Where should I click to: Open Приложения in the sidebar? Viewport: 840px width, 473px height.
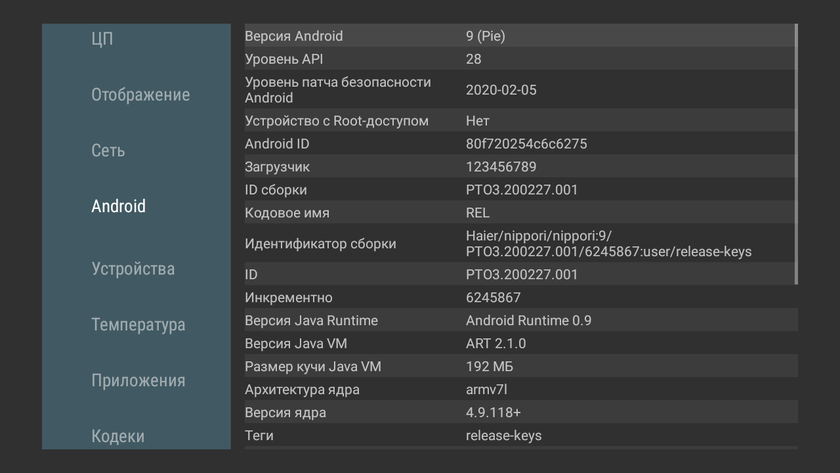click(138, 381)
